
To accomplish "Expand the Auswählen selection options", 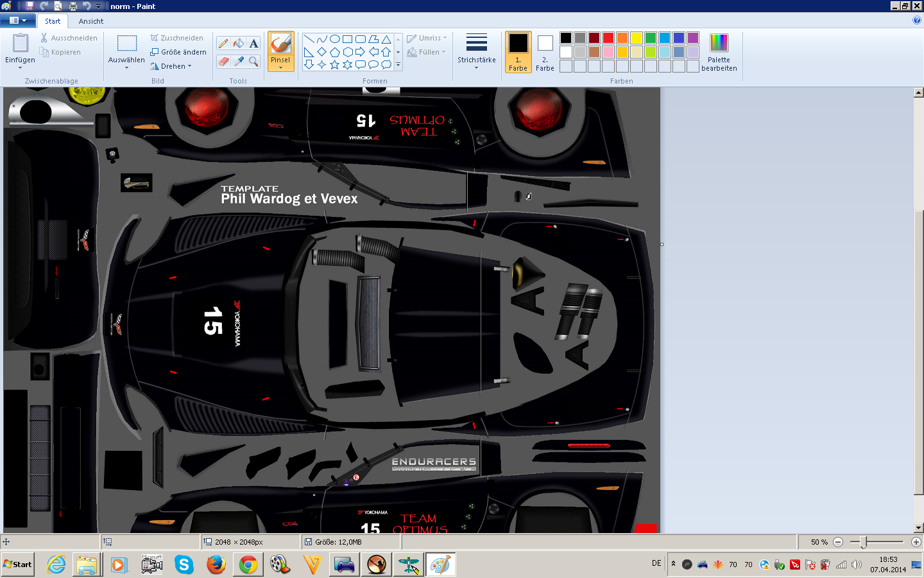I will click(126, 67).
